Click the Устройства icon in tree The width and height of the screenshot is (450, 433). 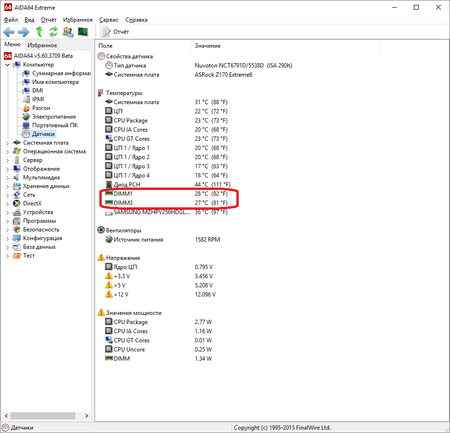(17, 212)
